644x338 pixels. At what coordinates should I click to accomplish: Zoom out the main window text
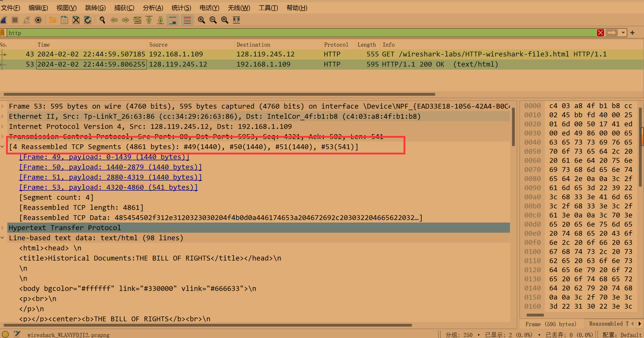(213, 20)
